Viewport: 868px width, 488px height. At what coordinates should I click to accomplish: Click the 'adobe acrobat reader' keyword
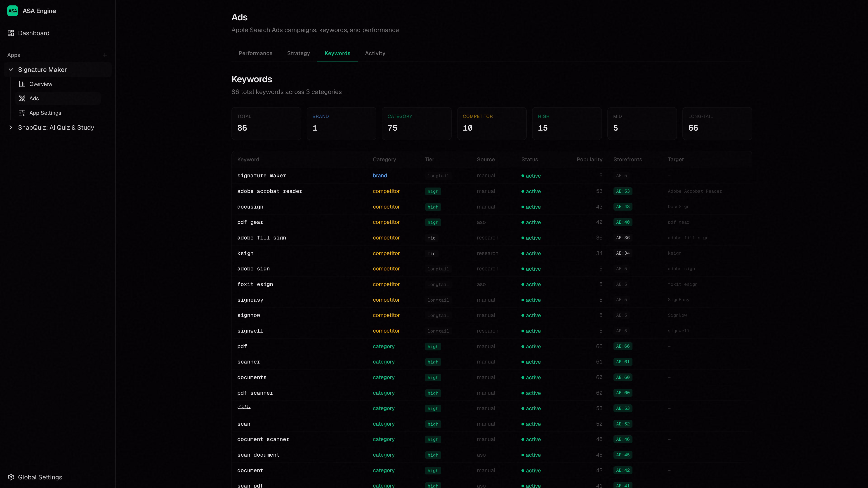(270, 191)
